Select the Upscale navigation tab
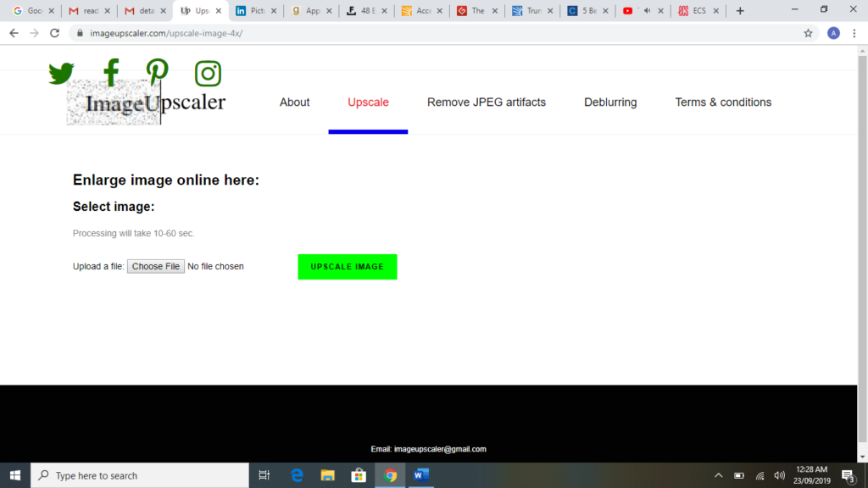Viewport: 868px width, 488px height. [x=368, y=102]
